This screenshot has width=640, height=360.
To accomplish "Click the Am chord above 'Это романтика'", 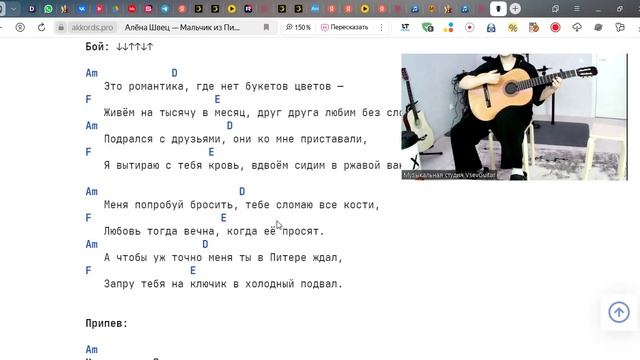I will tap(91, 73).
